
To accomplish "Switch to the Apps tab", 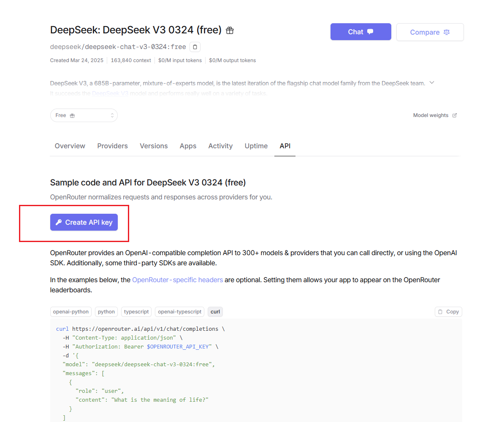I will click(x=188, y=146).
